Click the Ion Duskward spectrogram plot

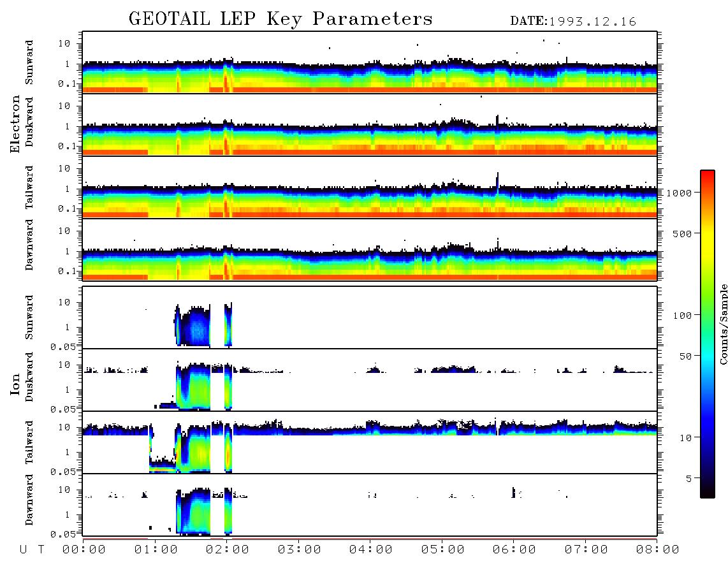coord(370,380)
